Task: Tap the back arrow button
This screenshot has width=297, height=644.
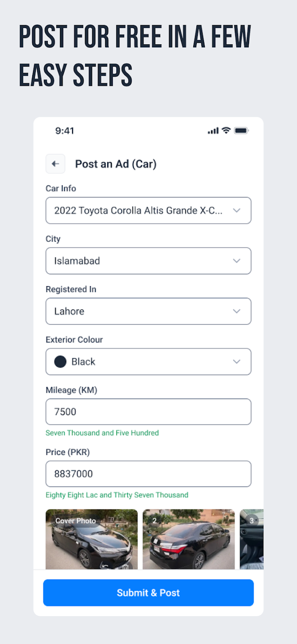Action: click(x=55, y=164)
